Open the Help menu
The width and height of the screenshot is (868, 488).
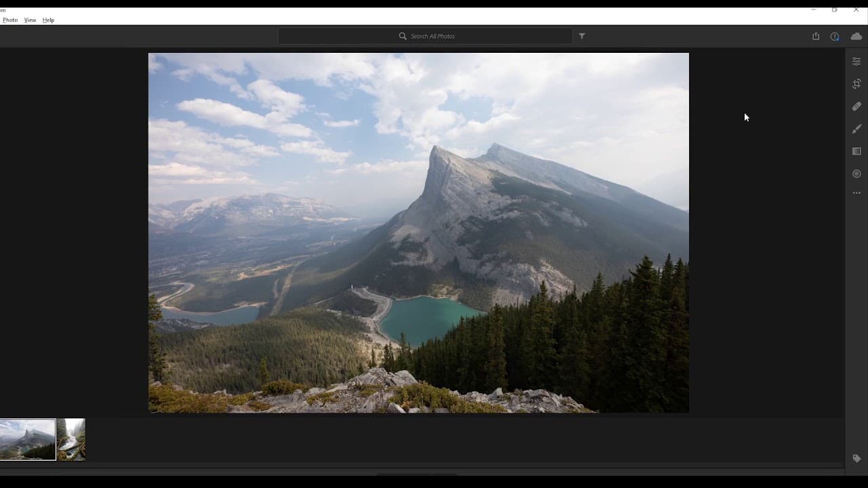click(47, 20)
